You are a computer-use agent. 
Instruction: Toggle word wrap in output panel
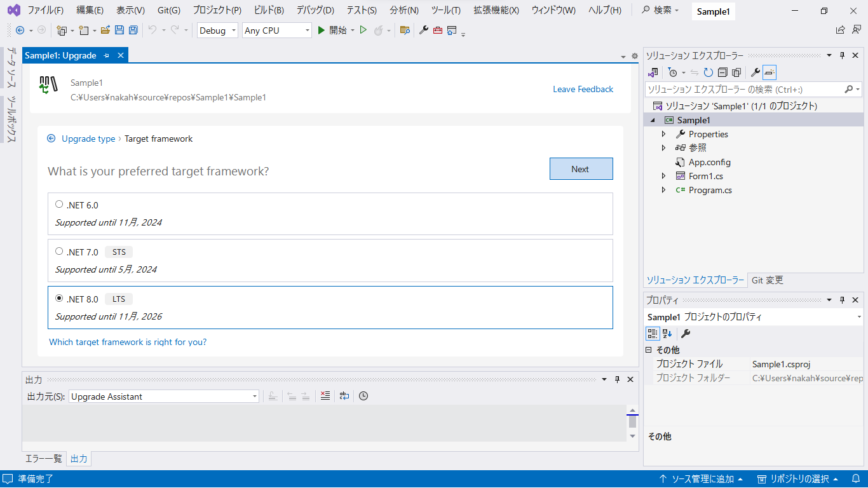[x=344, y=396]
